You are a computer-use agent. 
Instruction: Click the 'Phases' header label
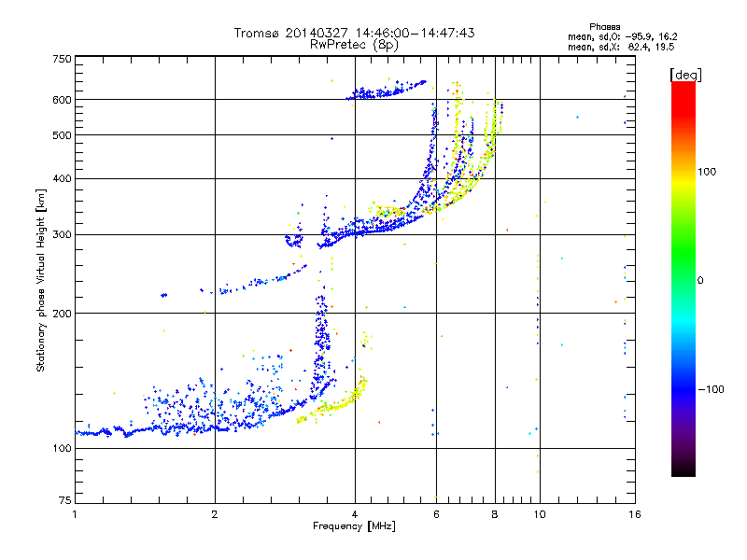[604, 27]
